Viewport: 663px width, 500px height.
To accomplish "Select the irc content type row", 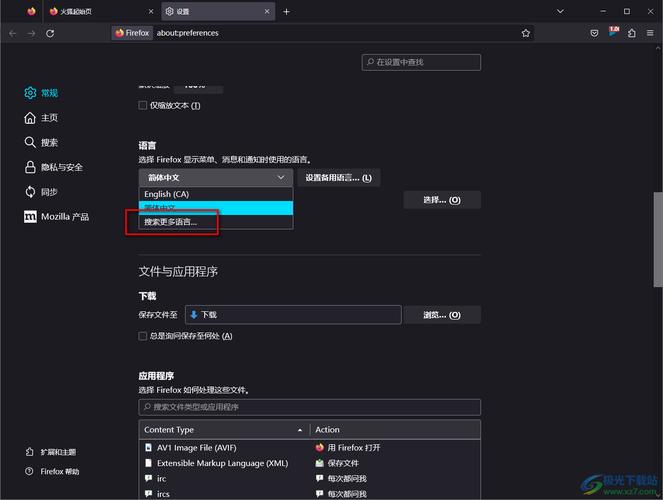I will click(x=310, y=478).
